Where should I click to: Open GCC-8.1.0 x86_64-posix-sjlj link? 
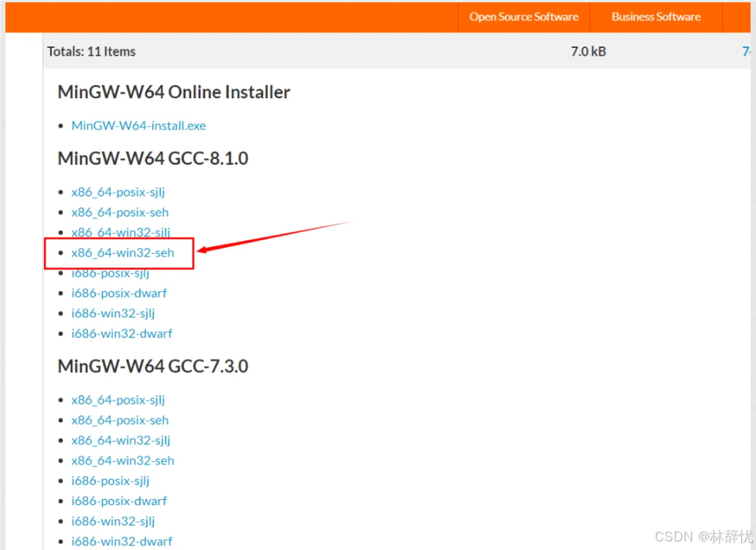[118, 192]
